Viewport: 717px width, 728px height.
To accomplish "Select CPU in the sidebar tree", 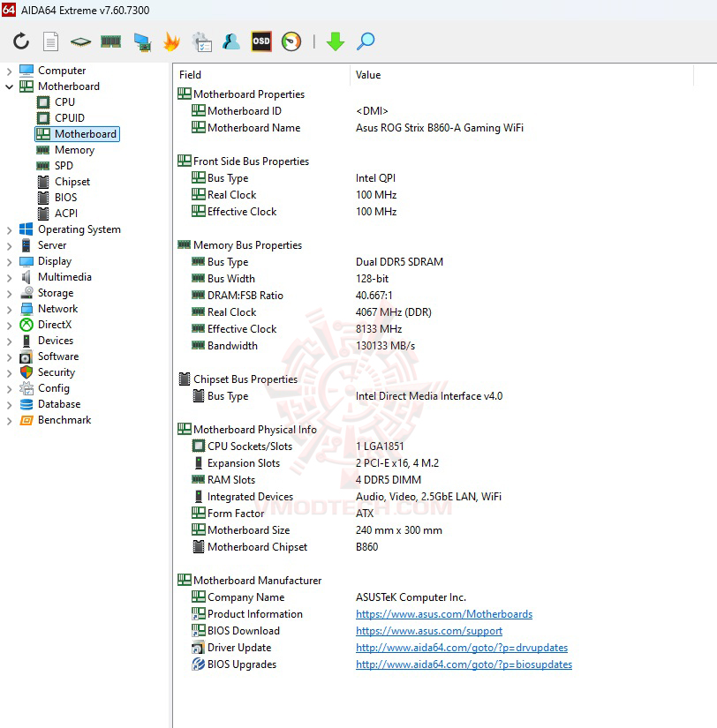I will pos(64,102).
